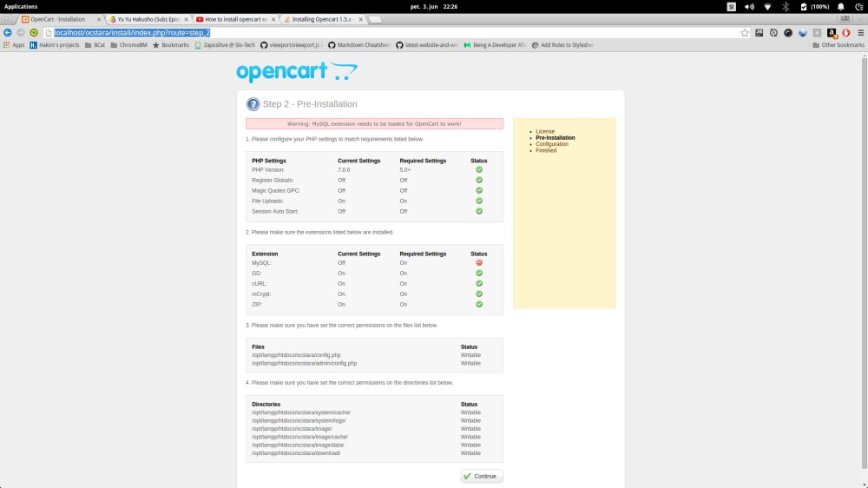Click the volume speaker icon in system tray
Screen dimensions: 868x488
[x=748, y=6]
